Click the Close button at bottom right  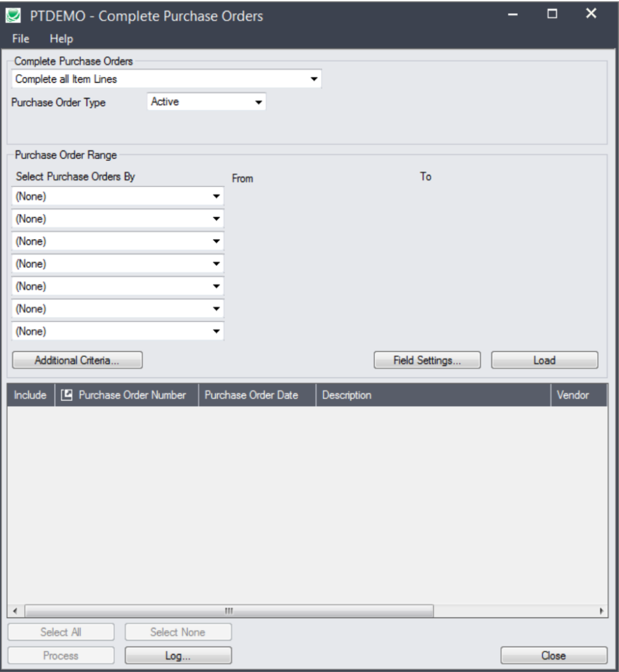(554, 656)
